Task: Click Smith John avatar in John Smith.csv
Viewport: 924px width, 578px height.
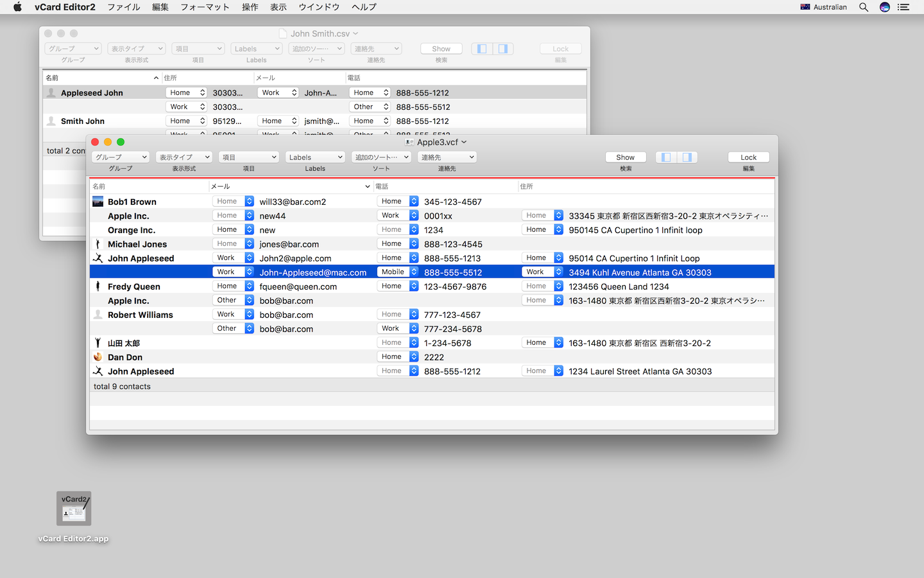Action: tap(51, 121)
